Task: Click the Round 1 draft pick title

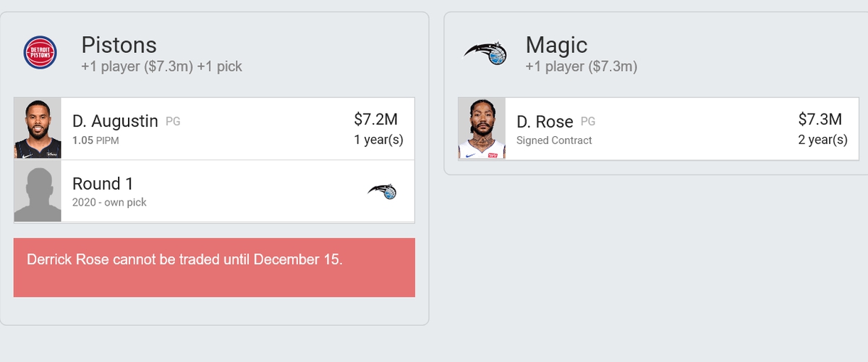Action: (x=103, y=183)
